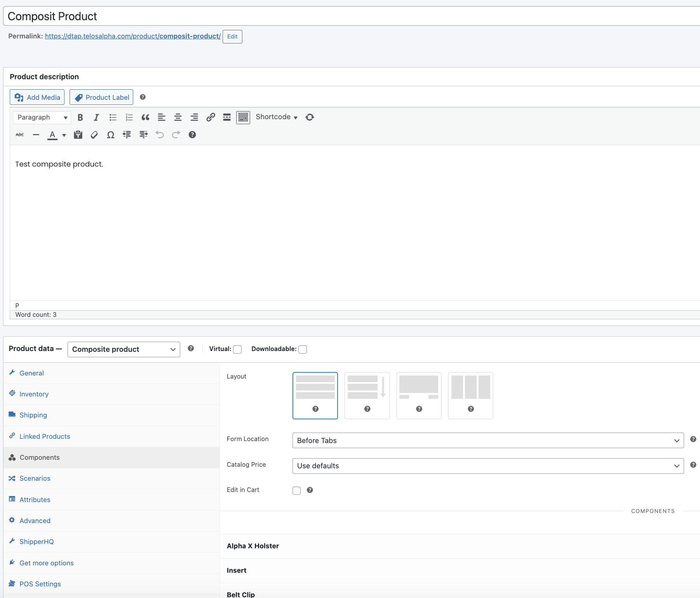700x598 pixels.
Task: Open the composit-product permalink
Action: (133, 36)
